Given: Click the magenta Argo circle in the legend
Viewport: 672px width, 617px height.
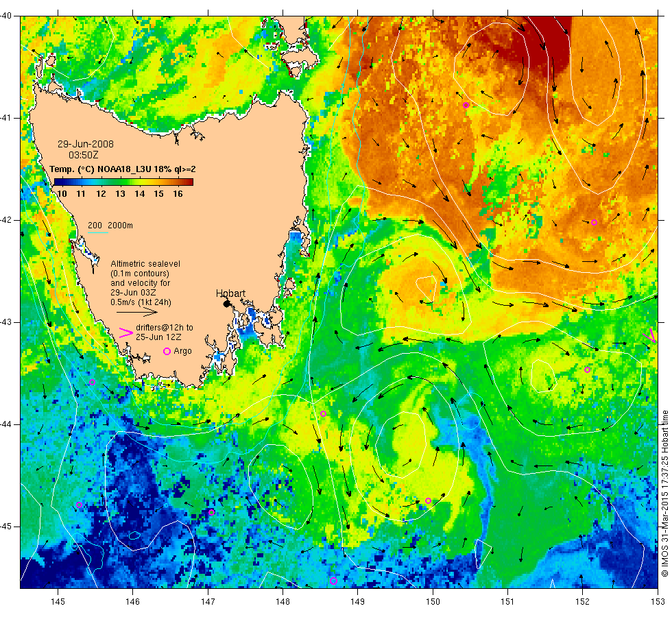Looking at the screenshot, I should pyautogui.click(x=167, y=351).
